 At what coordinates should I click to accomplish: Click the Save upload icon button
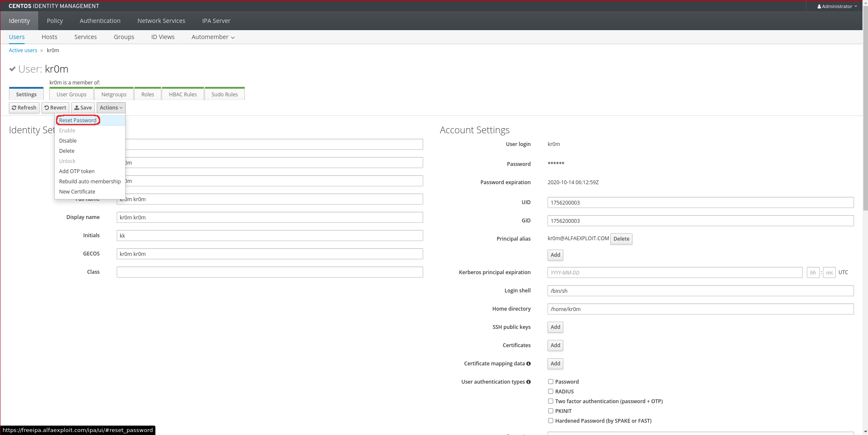pos(77,108)
